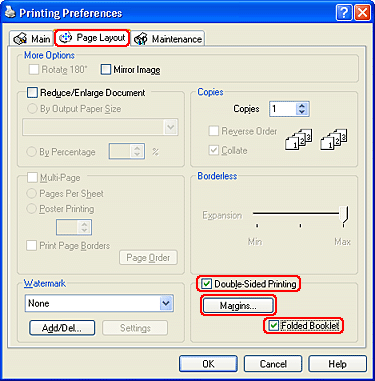The width and height of the screenshot is (375, 381).
Task: Click the Add/Del watermark button
Action: click(62, 328)
